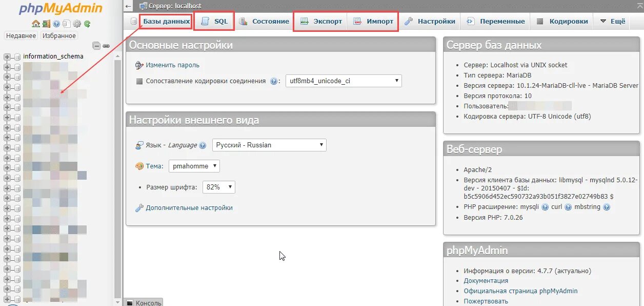
Task: Select the information_schema database name
Action: [x=53, y=56]
